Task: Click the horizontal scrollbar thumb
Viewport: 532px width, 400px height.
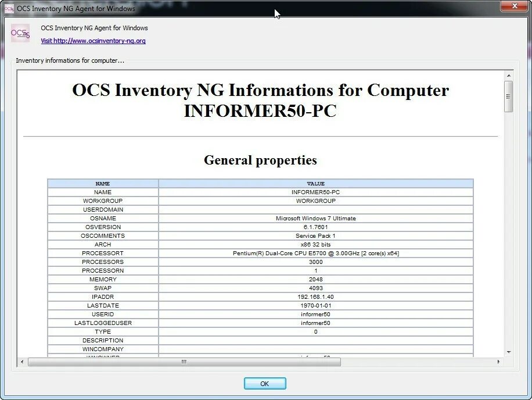Action: tap(184, 362)
